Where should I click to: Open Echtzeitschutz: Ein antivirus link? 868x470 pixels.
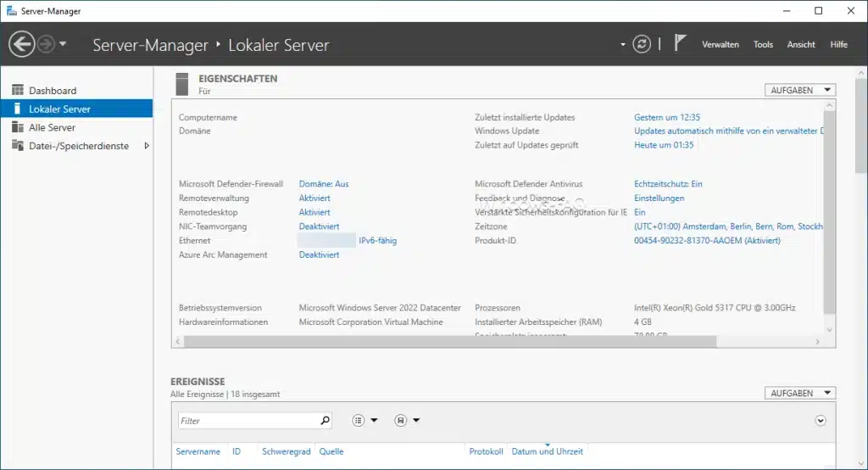click(x=668, y=183)
